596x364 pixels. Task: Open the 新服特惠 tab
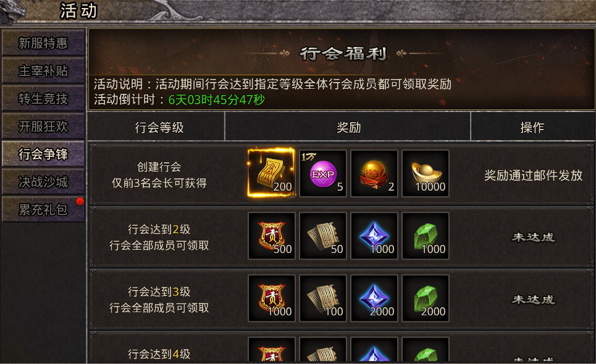point(43,43)
